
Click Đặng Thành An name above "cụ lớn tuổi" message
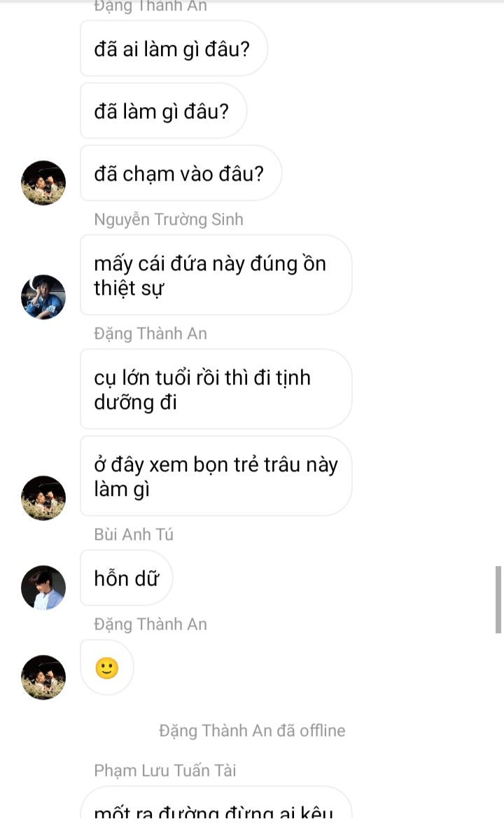[150, 333]
